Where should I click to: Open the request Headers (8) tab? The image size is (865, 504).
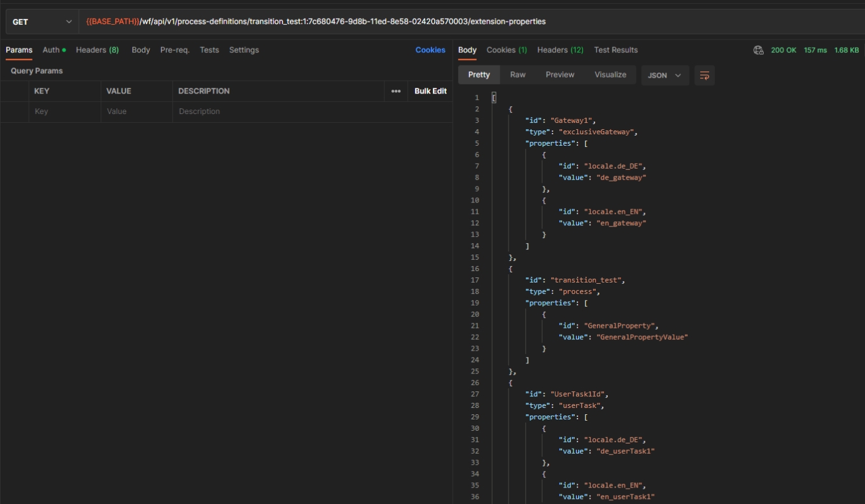97,50
